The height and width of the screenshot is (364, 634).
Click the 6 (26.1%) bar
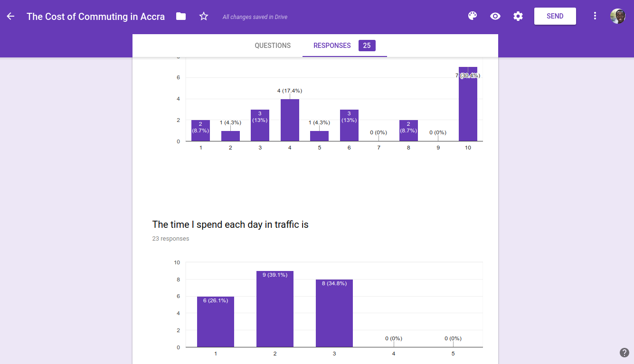tap(216, 322)
